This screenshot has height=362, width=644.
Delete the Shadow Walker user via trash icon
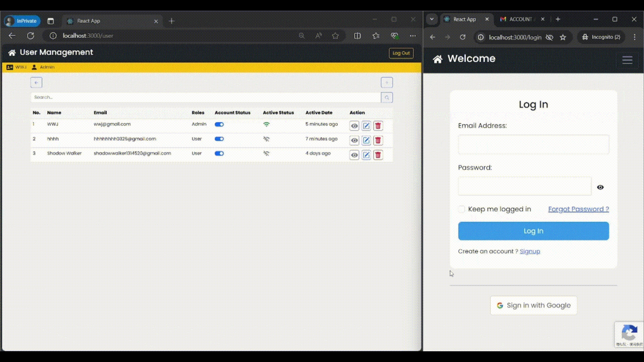point(378,155)
